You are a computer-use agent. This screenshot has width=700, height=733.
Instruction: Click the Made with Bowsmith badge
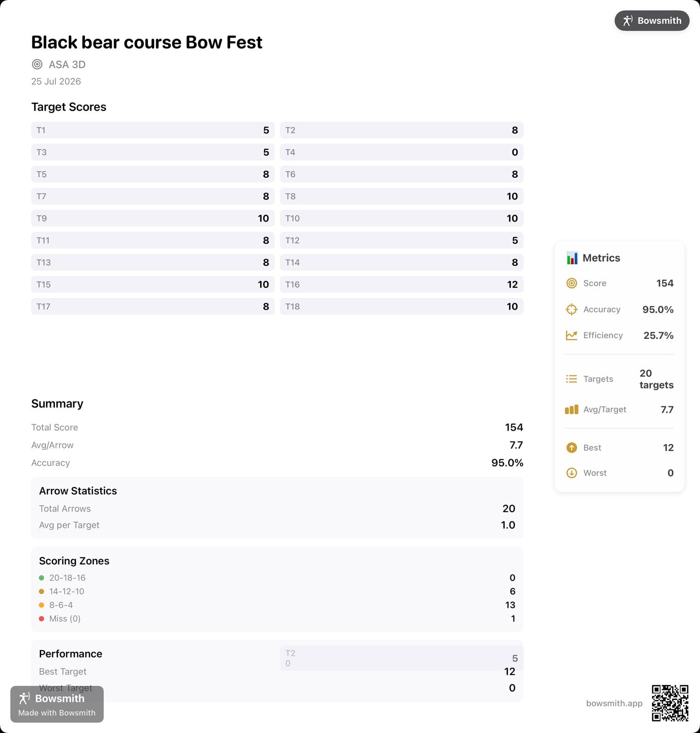(x=57, y=704)
